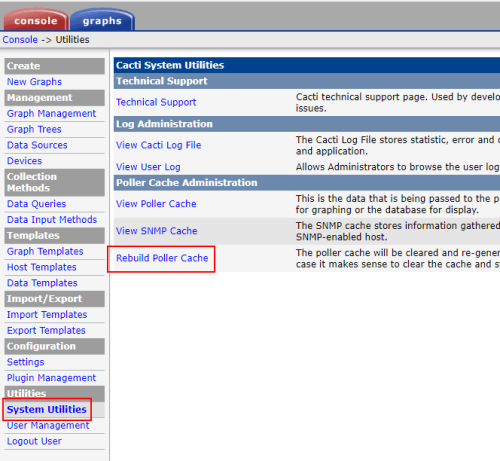The image size is (500, 461).
Task: Click the 'The poller cache will be' description
Action: [x=398, y=258]
